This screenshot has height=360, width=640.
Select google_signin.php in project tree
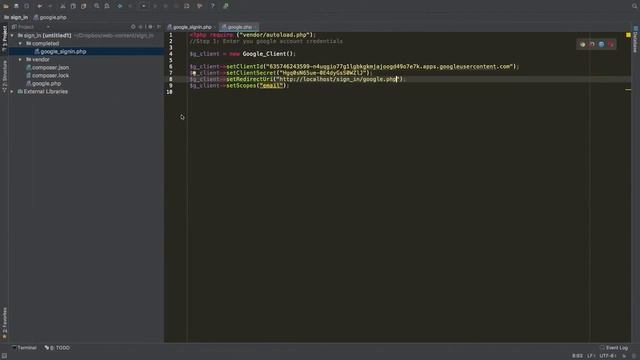click(x=87, y=51)
